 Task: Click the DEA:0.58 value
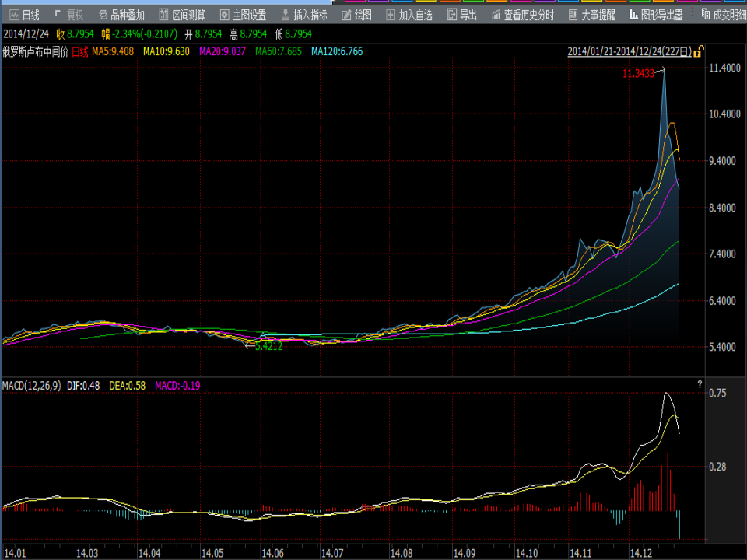[127, 386]
